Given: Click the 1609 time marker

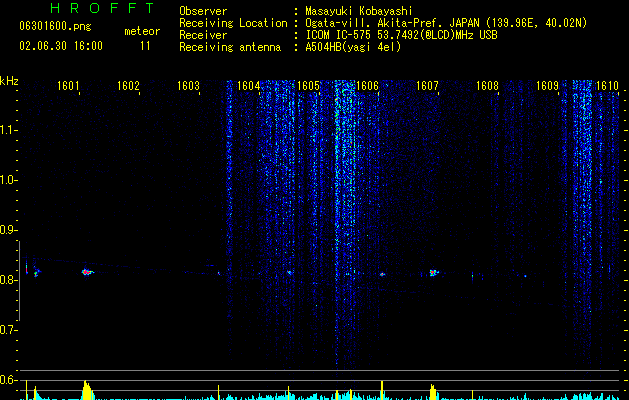Looking at the screenshot, I should [548, 85].
